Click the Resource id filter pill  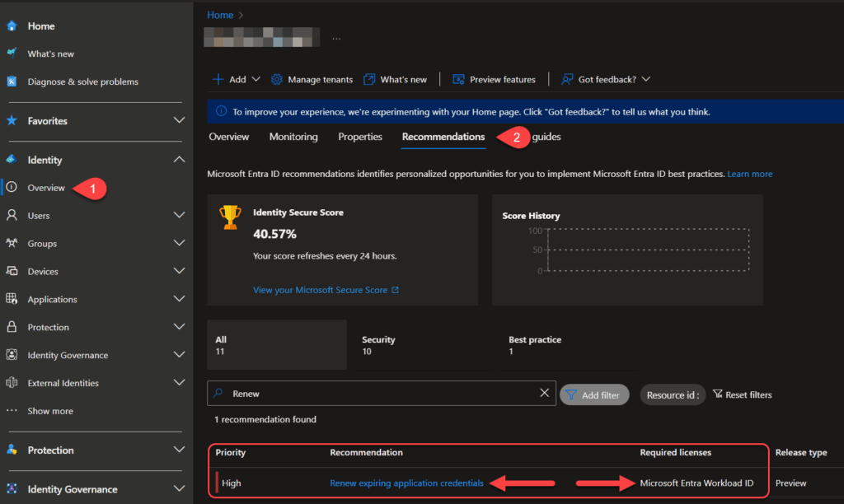point(673,394)
